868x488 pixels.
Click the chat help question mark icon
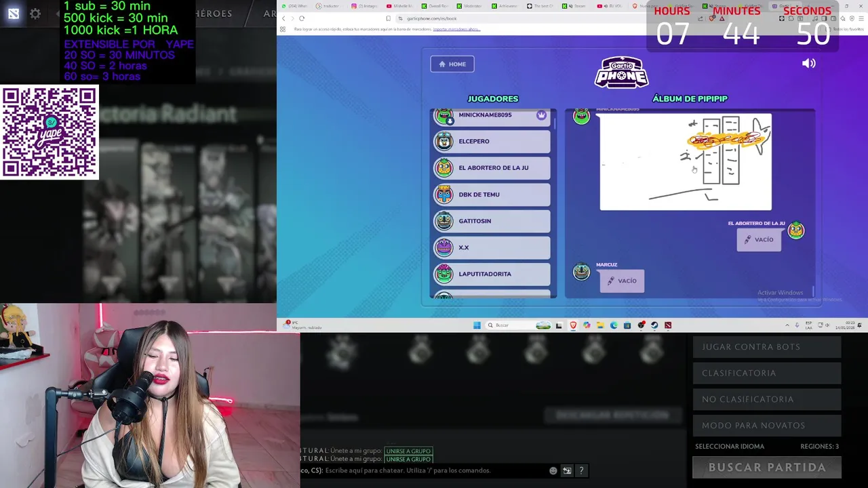click(581, 470)
